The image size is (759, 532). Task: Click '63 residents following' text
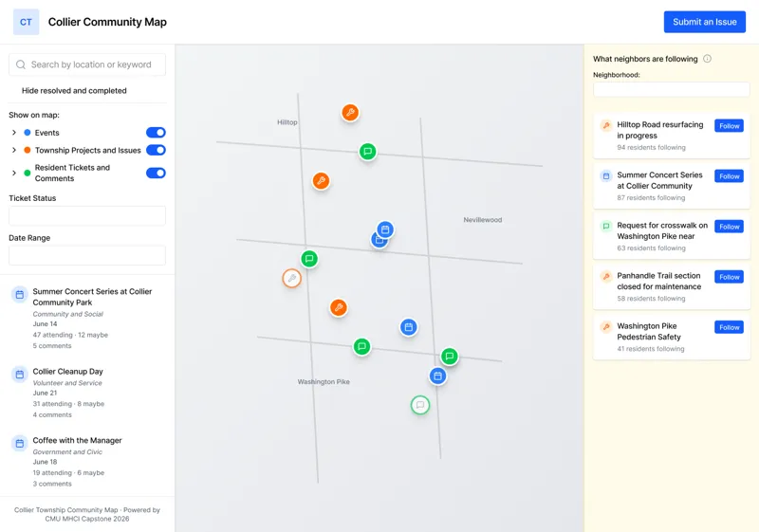pyautogui.click(x=651, y=248)
